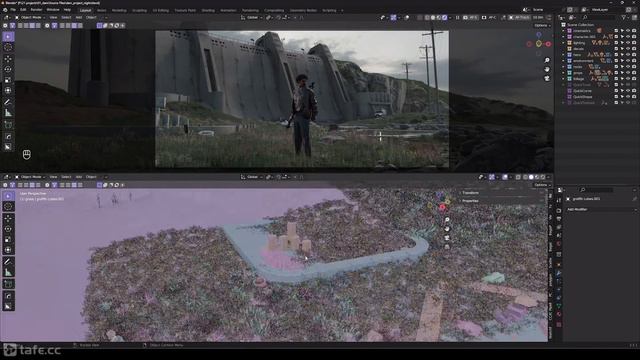Open Select menu in bottom viewport header
640x360 pixels.
(x=66, y=177)
